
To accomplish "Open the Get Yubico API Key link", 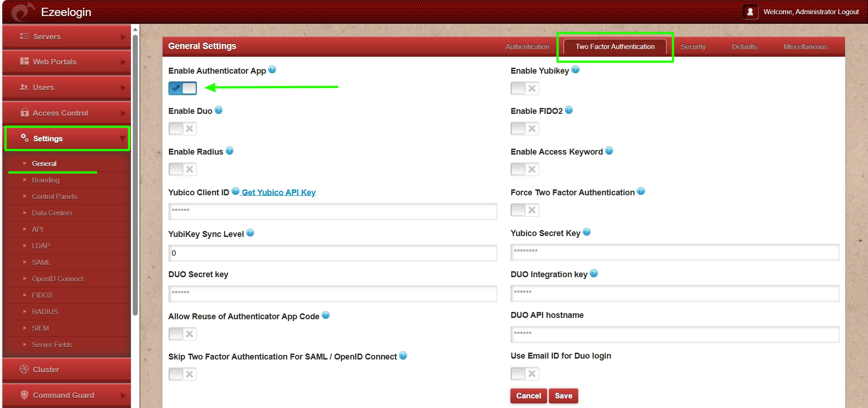I will tap(278, 193).
